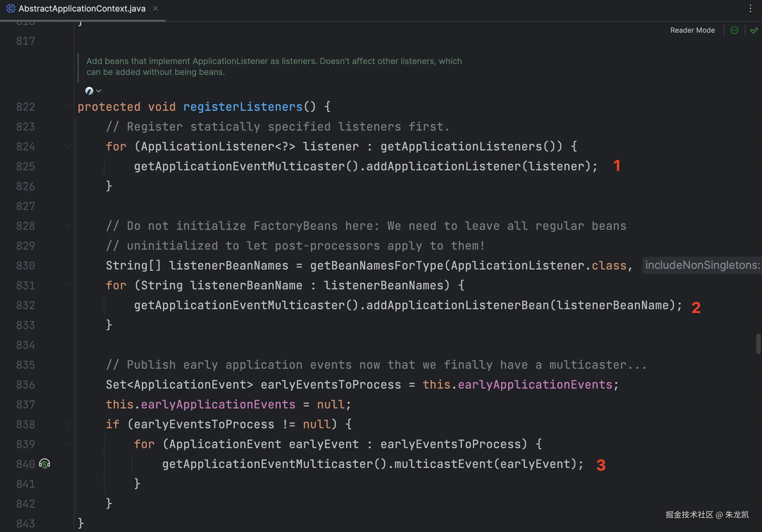
Task: Fold the if block at line 838
Action: pos(68,424)
